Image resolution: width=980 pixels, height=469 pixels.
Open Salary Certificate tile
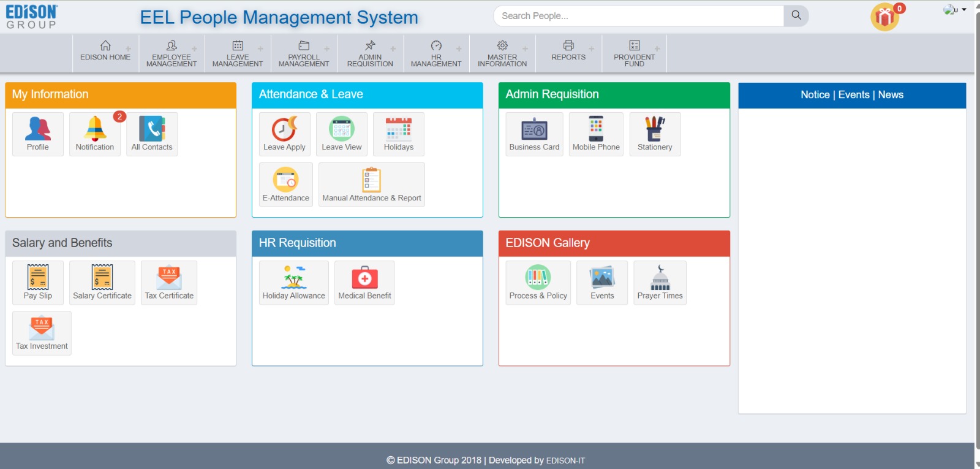[x=102, y=283]
